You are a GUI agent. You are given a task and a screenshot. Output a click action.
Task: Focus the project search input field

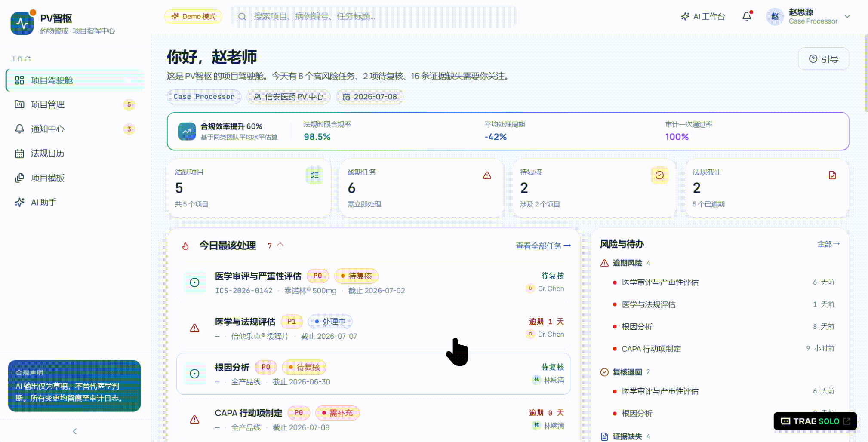coord(373,16)
